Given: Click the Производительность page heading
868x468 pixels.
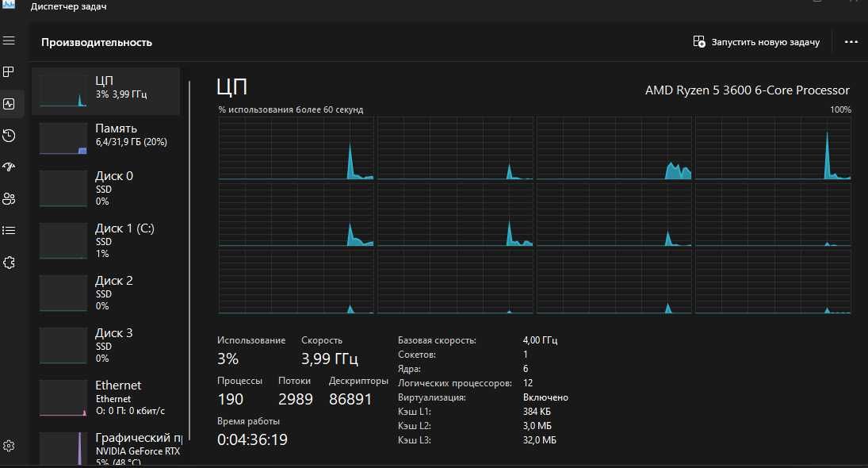Looking at the screenshot, I should (x=97, y=43).
